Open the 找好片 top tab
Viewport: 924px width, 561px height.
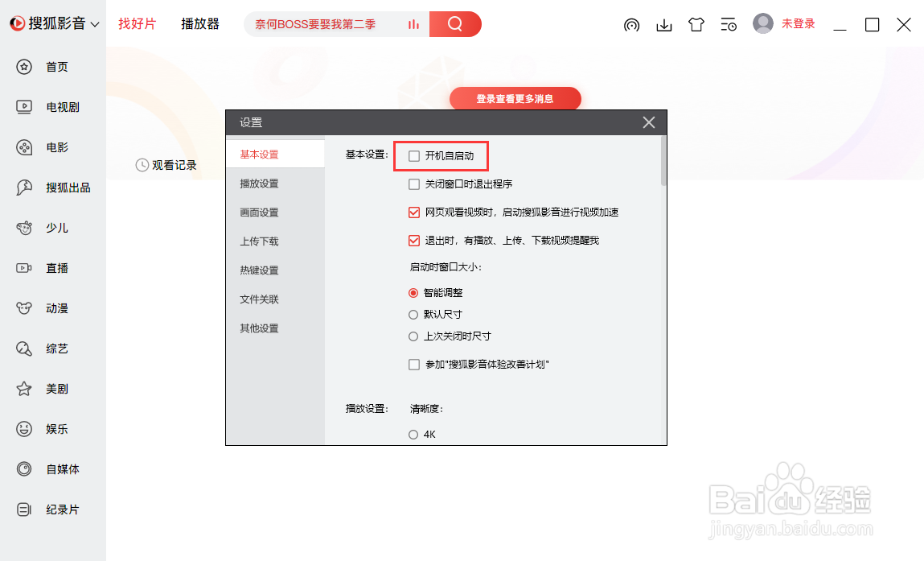pyautogui.click(x=138, y=24)
